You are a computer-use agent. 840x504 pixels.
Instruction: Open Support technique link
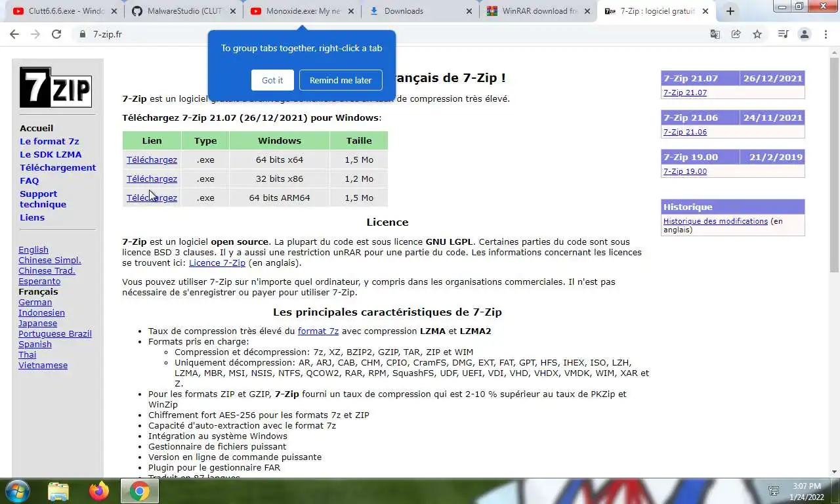[43, 199]
